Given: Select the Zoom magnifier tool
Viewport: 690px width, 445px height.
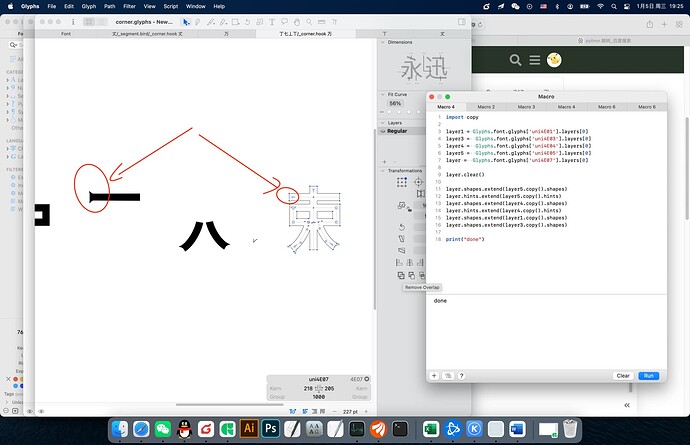Looking at the screenshot, I should point(309,22).
